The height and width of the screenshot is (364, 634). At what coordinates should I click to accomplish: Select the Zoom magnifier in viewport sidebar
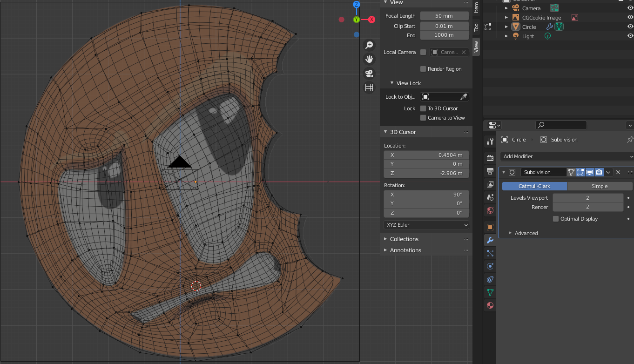pos(369,45)
